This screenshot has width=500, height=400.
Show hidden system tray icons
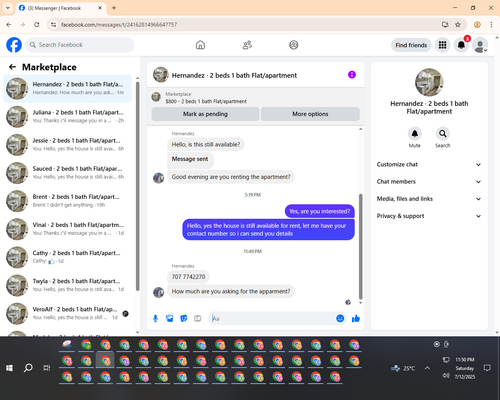(x=427, y=368)
